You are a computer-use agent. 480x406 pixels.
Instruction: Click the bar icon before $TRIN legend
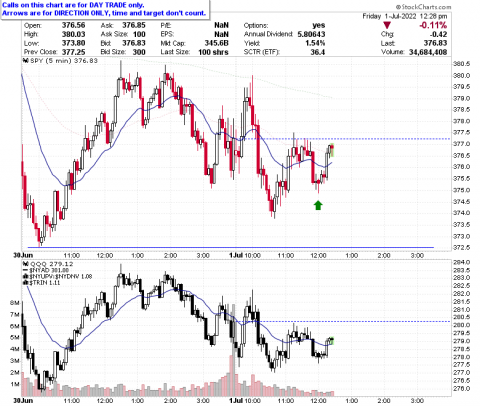[x=25, y=283]
